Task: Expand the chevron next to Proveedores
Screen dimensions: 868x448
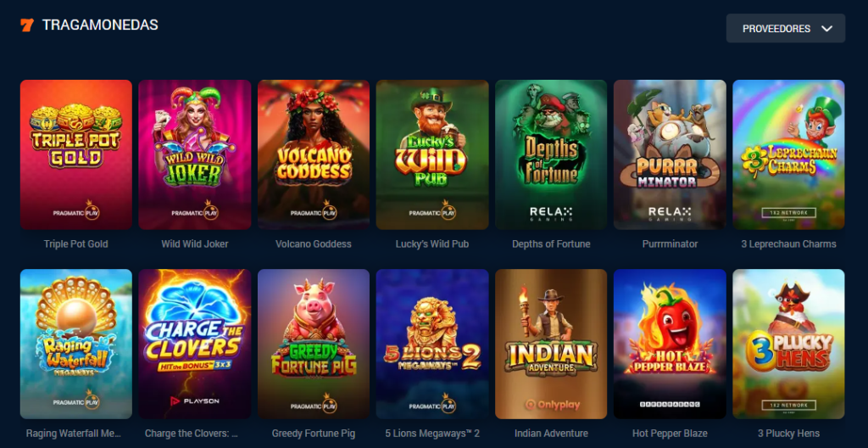Action: coord(827,29)
